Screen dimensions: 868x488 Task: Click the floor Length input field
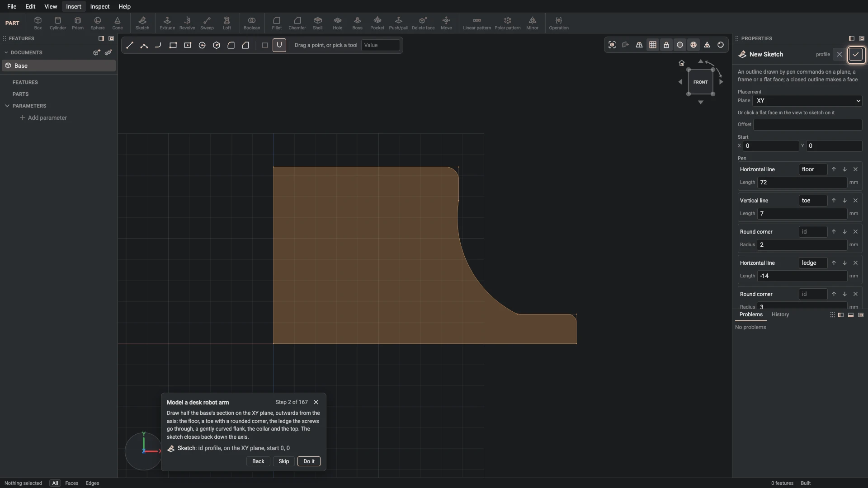pos(802,183)
